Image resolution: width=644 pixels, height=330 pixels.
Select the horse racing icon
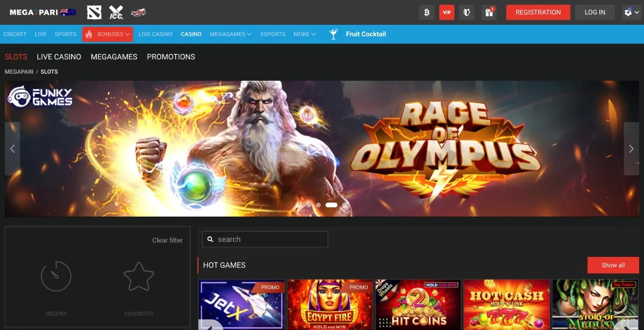pyautogui.click(x=138, y=13)
